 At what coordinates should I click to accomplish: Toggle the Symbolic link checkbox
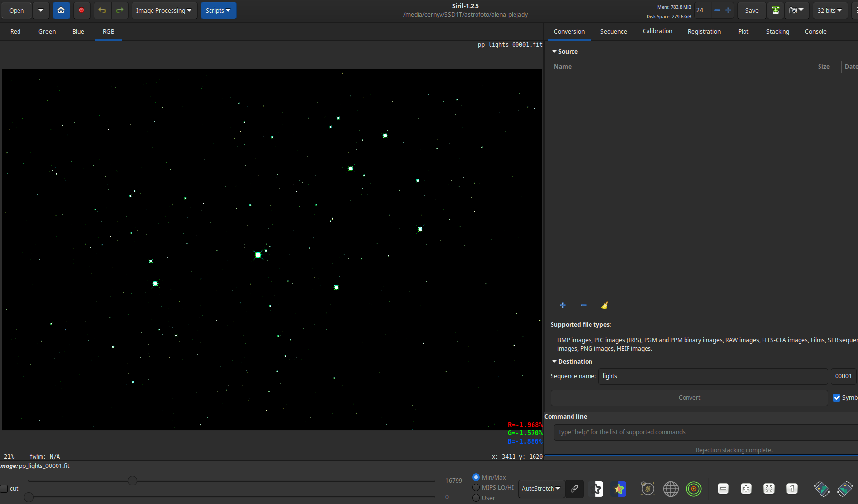click(837, 398)
